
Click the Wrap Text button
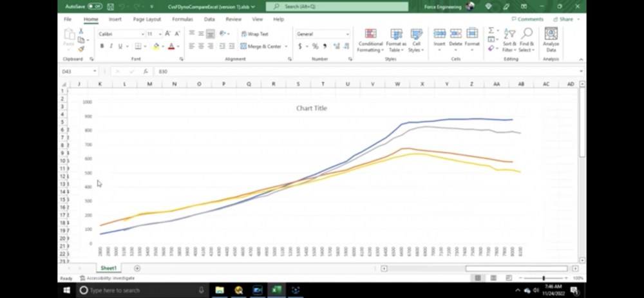[255, 34]
